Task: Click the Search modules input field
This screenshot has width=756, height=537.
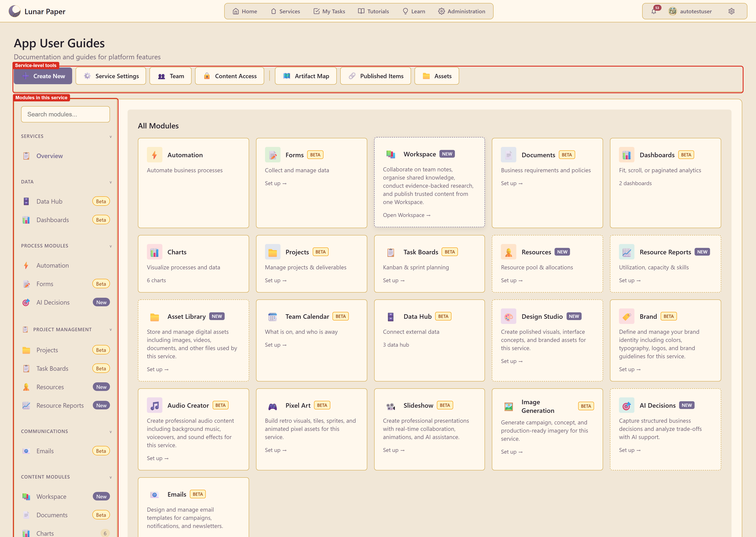Action: tap(66, 114)
